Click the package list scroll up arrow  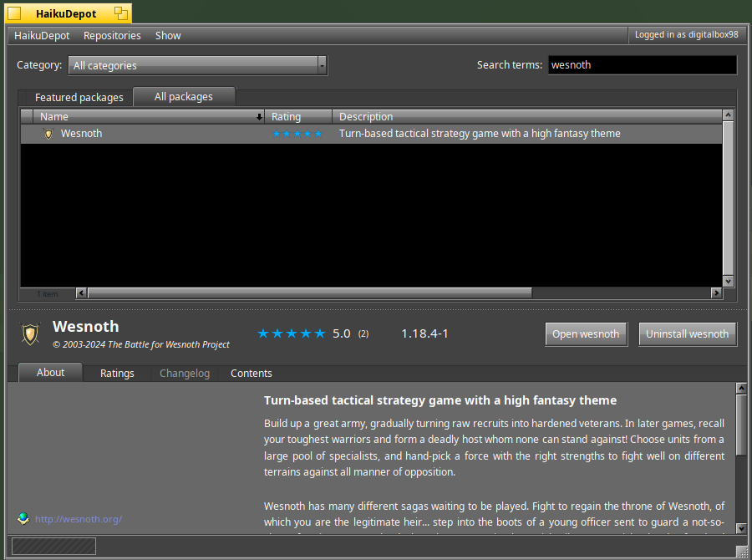[x=728, y=115]
